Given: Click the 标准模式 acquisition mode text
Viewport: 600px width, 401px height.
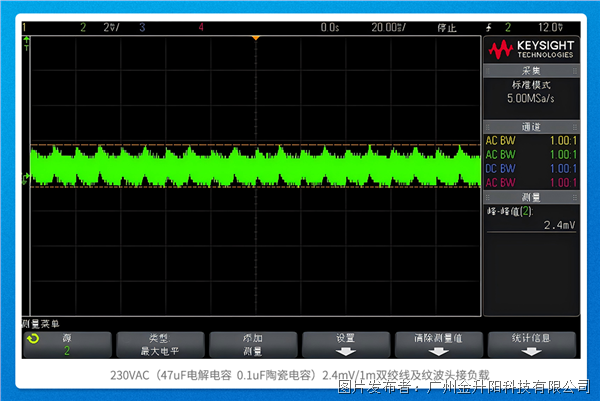Looking at the screenshot, I should coord(531,85).
